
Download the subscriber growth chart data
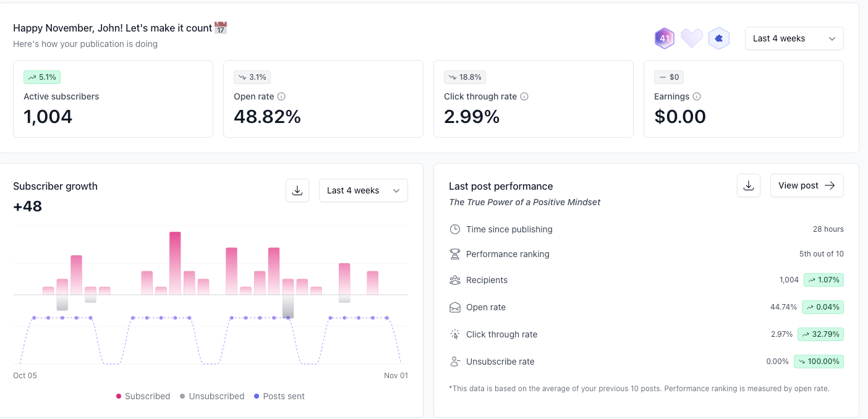point(297,190)
